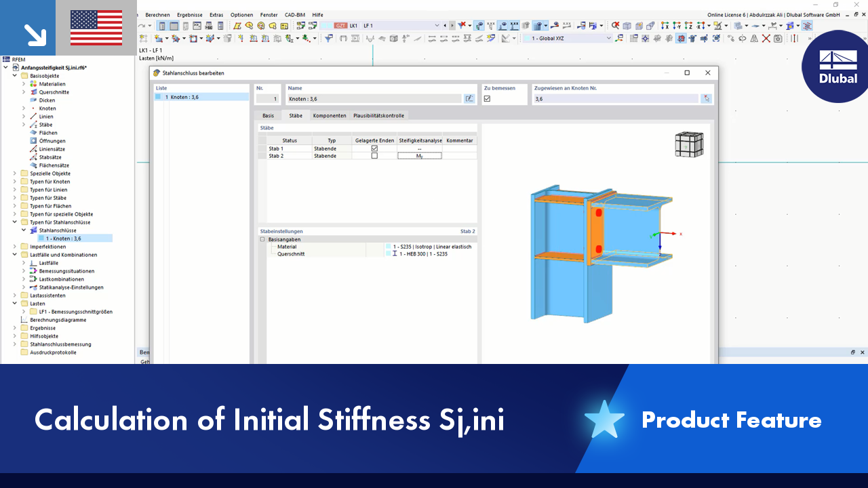Select the node pick icon next to Zugewiesen an Knoten
This screenshot has width=868, height=488.
[706, 98]
